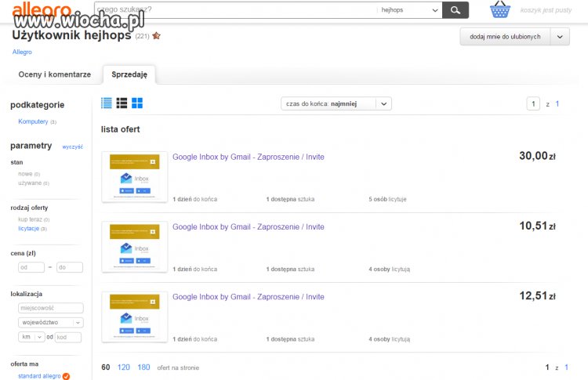This screenshot has width=588, height=380.
Task: Filter by licytacje offer type
Action: coord(28,228)
